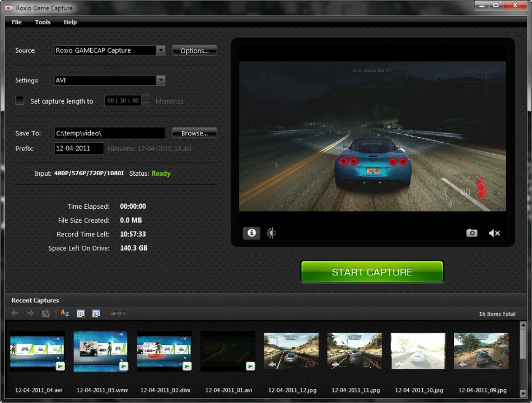Click the Filename: 12-04-2011_13.avi text
Viewport: 532px width, 403px height.
tap(150, 148)
